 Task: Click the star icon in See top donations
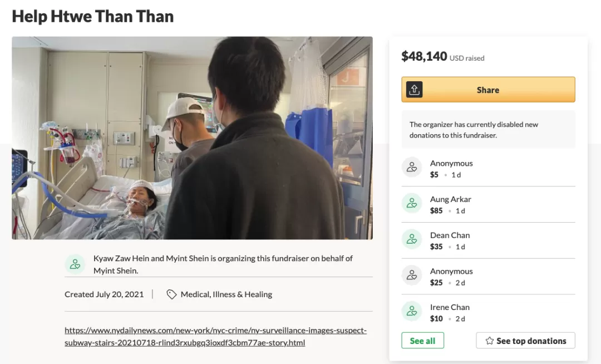pos(490,341)
